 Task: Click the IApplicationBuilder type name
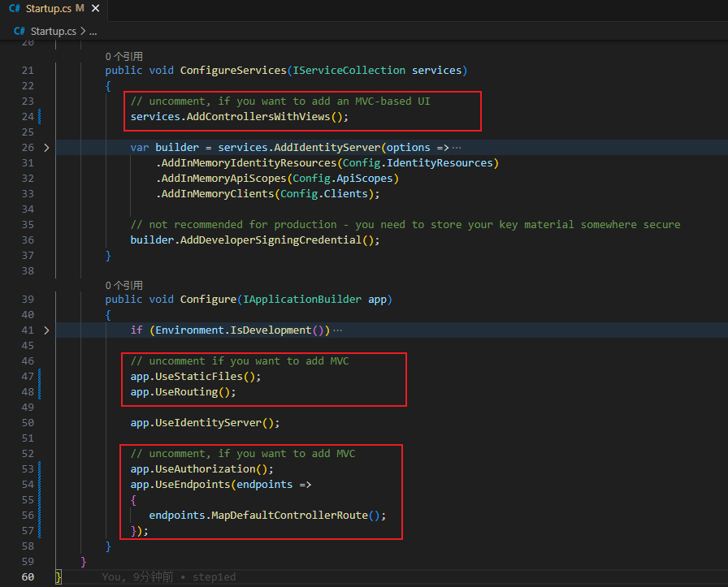[302, 300]
